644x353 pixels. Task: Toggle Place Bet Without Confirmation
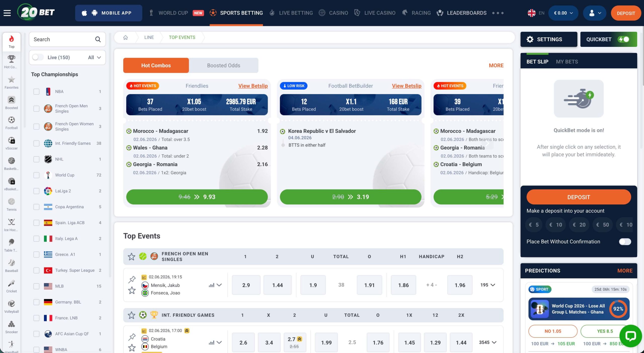pos(625,241)
